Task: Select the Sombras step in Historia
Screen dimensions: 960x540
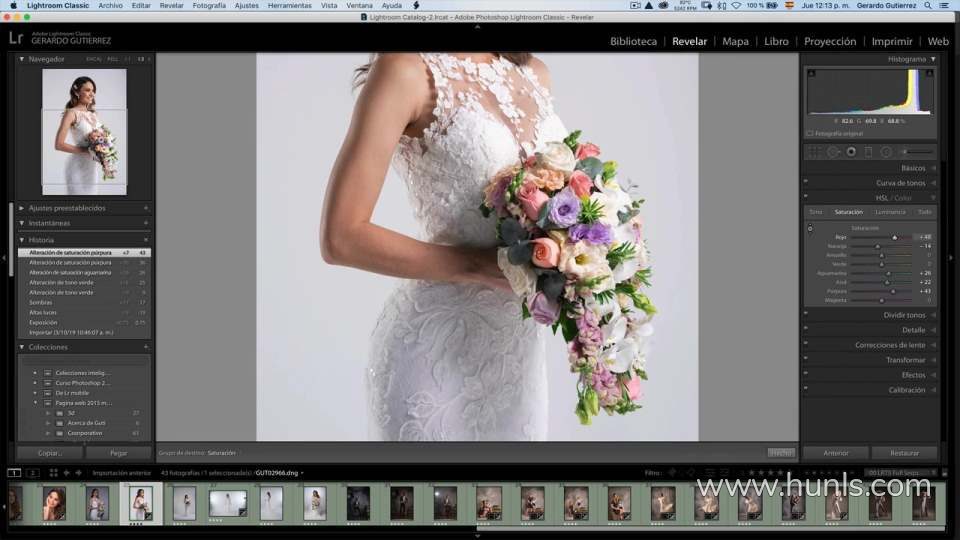Action: pos(42,302)
